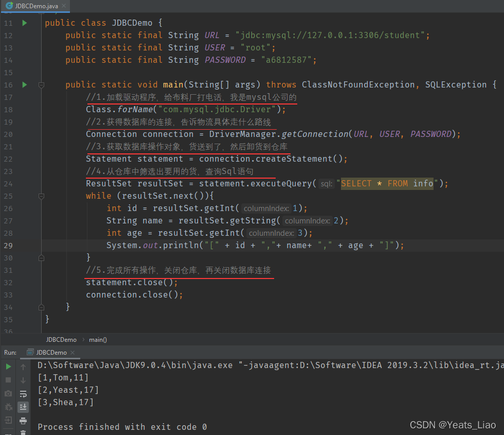The image size is (504, 435).
Task: Click the URL constant on line 12
Action: coord(212,35)
